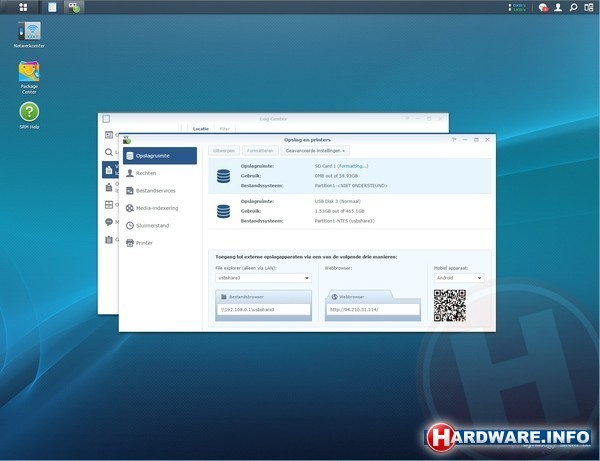Open the main menu grid icon
The width and height of the screenshot is (600, 461).
click(x=23, y=7)
